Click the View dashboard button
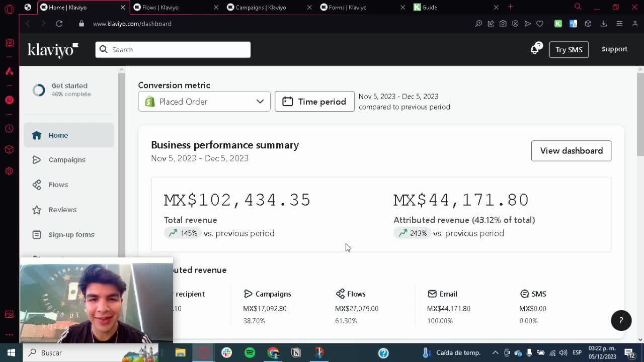Image resolution: width=644 pixels, height=362 pixels. (571, 151)
